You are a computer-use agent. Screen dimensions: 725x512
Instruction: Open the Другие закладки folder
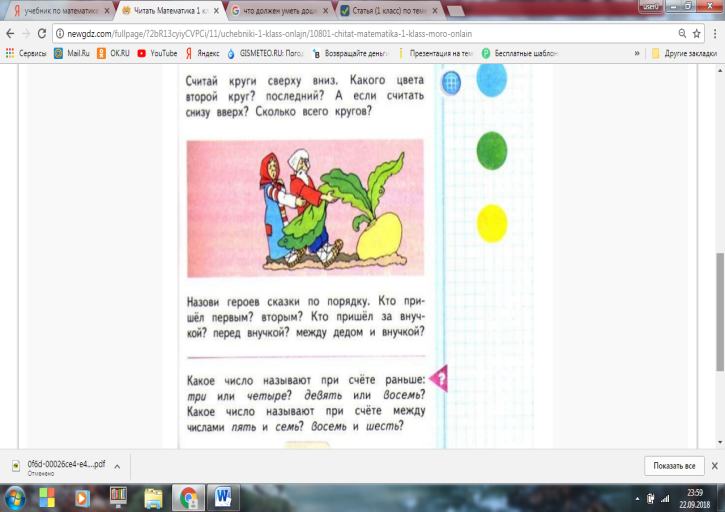(x=684, y=53)
